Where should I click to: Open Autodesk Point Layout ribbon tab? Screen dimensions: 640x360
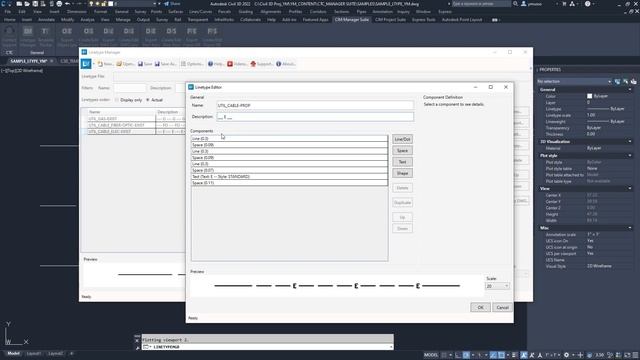462,20
